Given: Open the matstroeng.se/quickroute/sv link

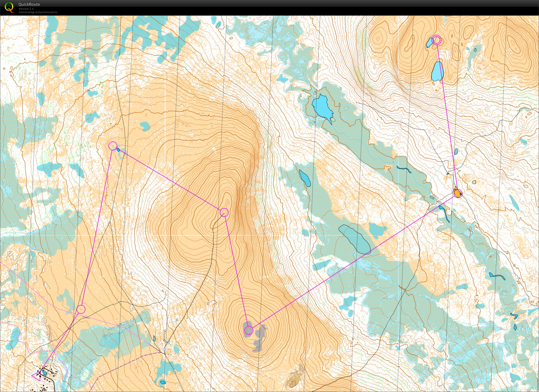Looking at the screenshot, I should [x=38, y=12].
